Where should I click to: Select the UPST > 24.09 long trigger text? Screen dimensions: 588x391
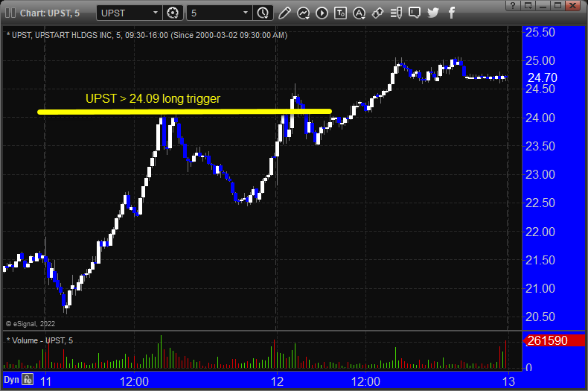(153, 98)
